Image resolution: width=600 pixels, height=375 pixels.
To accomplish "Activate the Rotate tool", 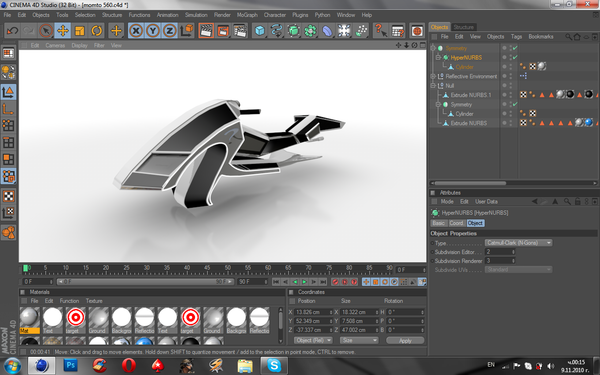I will 96,31.
